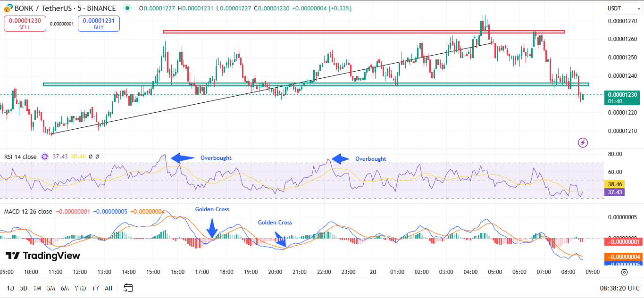Set time range to 5D
This screenshot has width=644, height=298.
pos(24,288)
